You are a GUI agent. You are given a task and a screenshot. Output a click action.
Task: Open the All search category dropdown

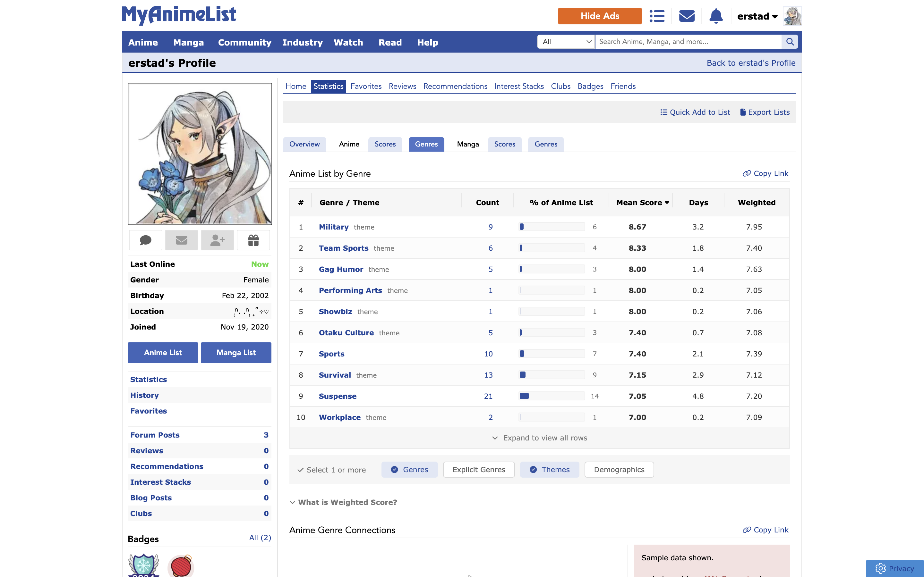click(x=566, y=42)
